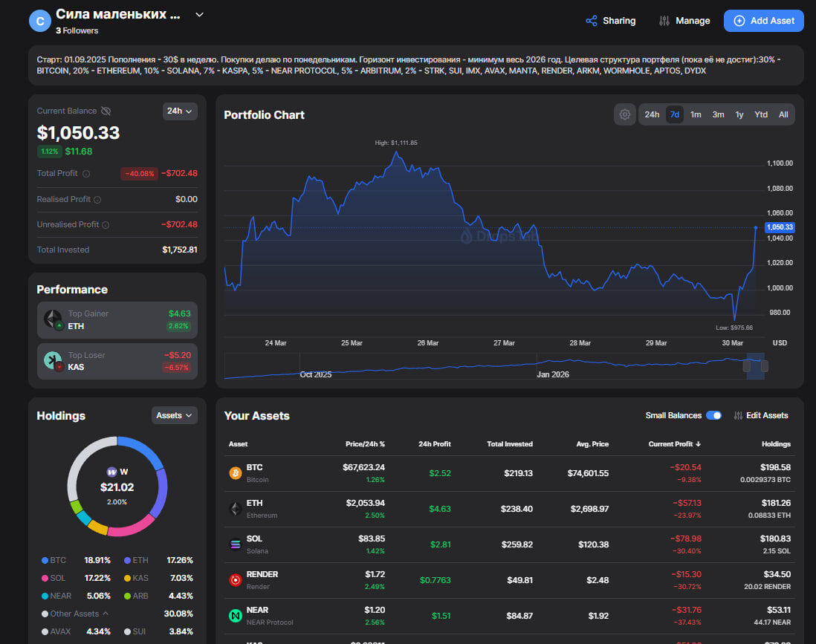Open the portfolio name dropdown chevron
This screenshot has width=816, height=644.
[199, 15]
